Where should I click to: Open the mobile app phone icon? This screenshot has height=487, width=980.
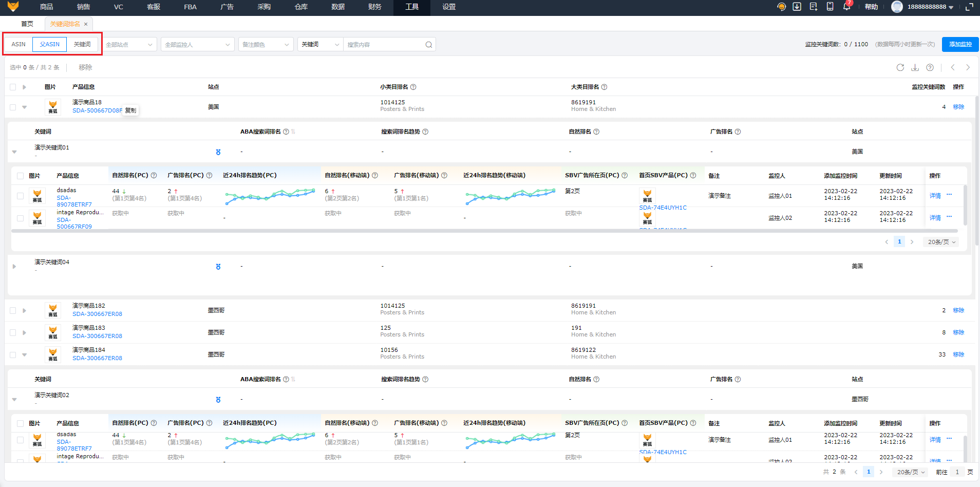click(830, 7)
